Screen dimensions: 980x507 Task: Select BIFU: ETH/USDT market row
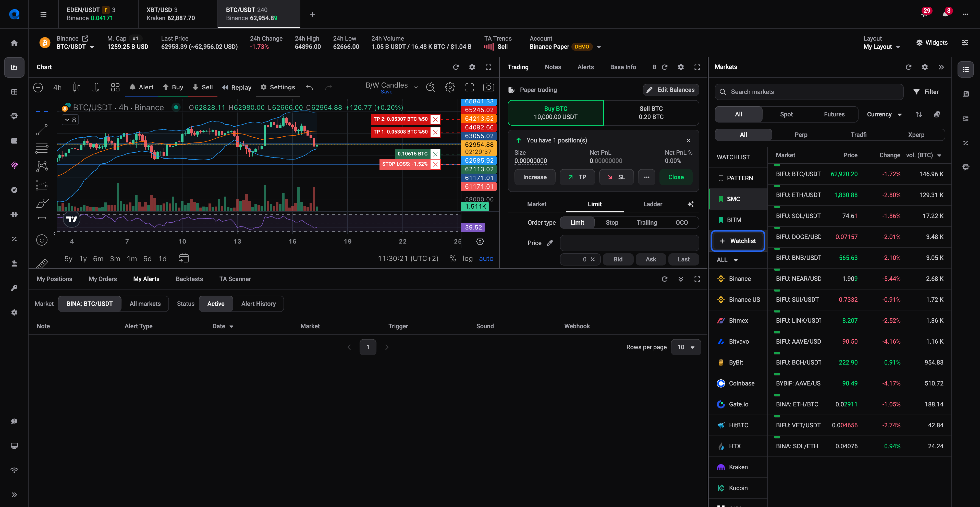pyautogui.click(x=859, y=195)
